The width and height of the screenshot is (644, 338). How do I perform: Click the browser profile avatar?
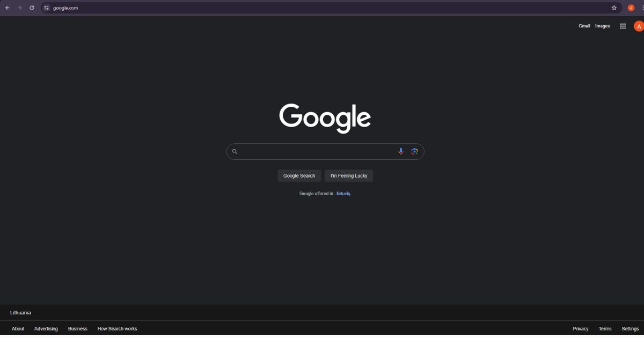tap(631, 8)
